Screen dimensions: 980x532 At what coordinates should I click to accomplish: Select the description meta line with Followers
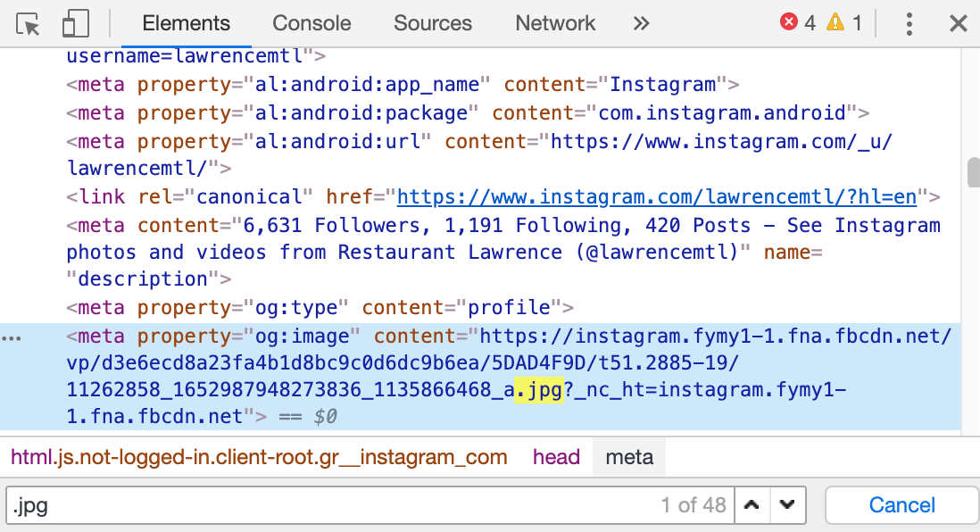click(x=503, y=252)
